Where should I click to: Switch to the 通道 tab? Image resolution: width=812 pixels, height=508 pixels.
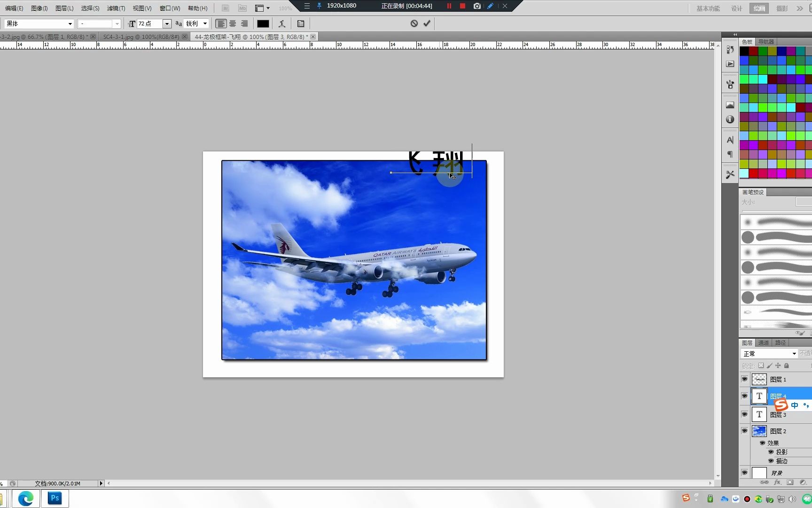tap(764, 343)
